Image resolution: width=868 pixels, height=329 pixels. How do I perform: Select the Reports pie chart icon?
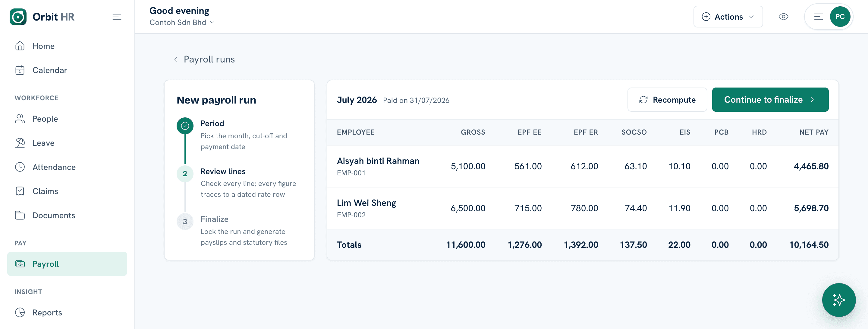click(20, 312)
